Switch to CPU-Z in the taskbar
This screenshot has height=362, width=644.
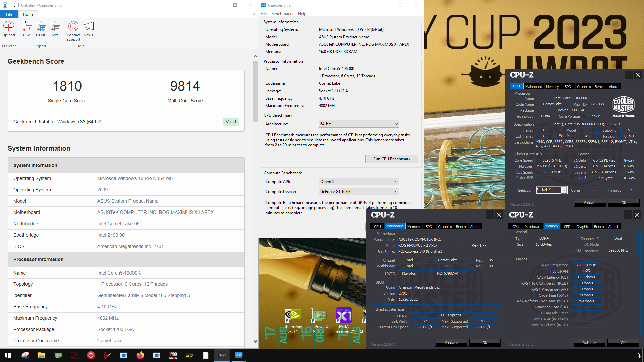[x=222, y=355]
